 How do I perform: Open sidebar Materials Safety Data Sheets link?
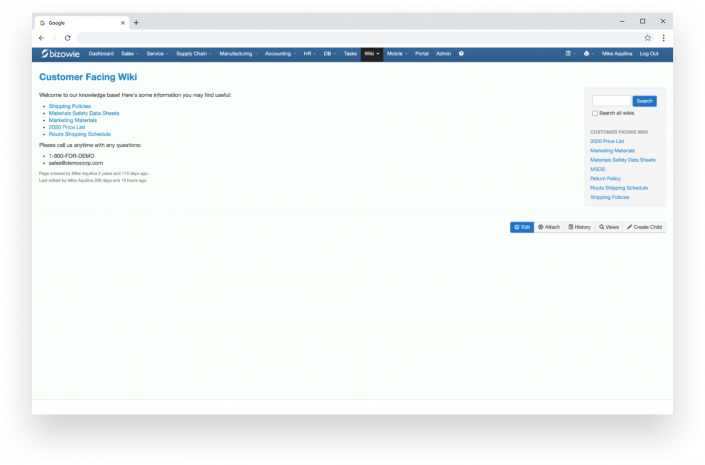point(623,160)
